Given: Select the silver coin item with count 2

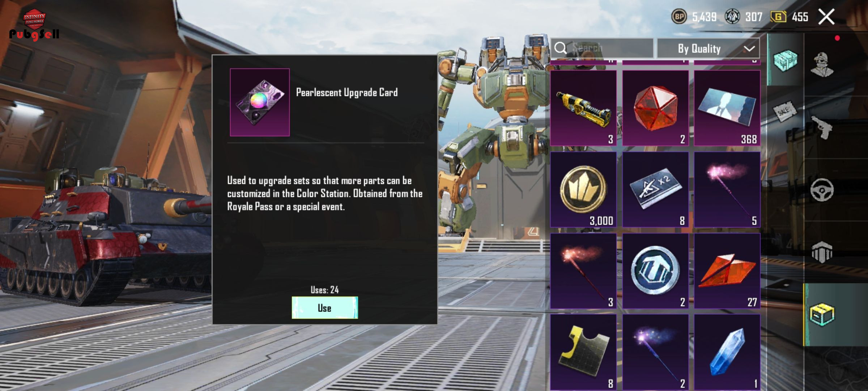Looking at the screenshot, I should (x=655, y=271).
